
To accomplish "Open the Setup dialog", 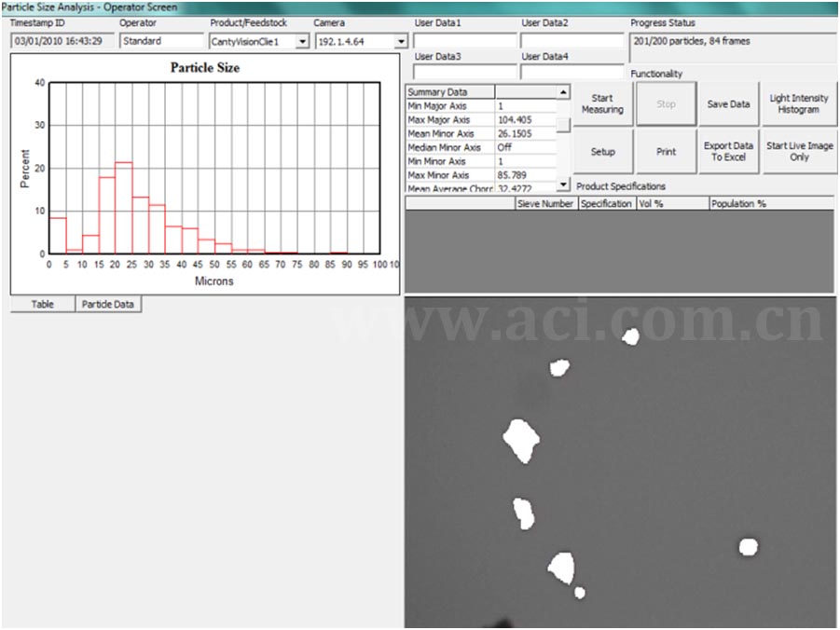I will (x=602, y=152).
